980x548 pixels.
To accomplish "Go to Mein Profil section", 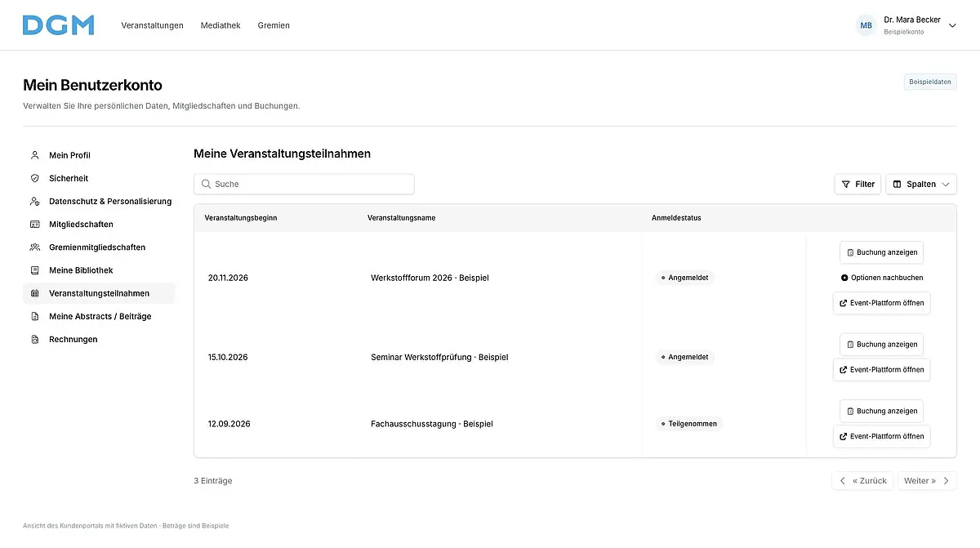I will pos(99,155).
